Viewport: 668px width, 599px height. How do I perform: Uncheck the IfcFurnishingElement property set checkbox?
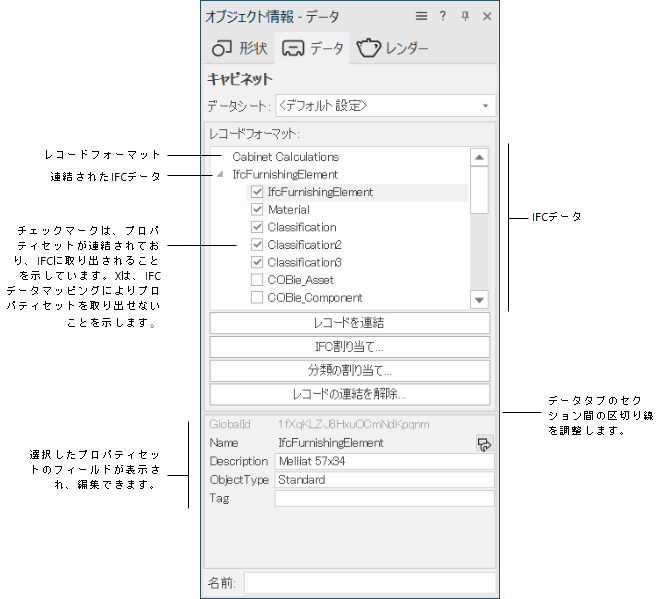point(256,192)
